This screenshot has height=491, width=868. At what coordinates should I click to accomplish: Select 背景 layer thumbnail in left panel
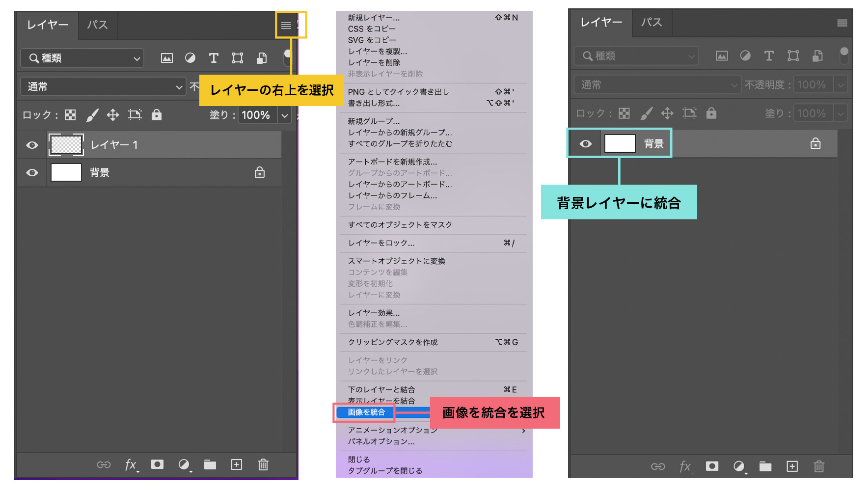click(x=66, y=172)
